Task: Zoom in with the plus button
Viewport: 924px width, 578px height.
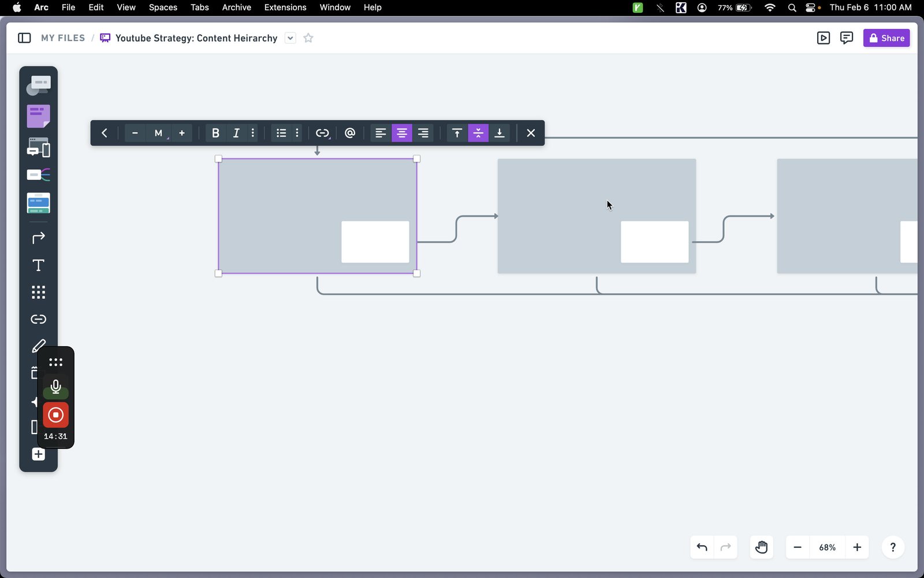Action: [857, 547]
